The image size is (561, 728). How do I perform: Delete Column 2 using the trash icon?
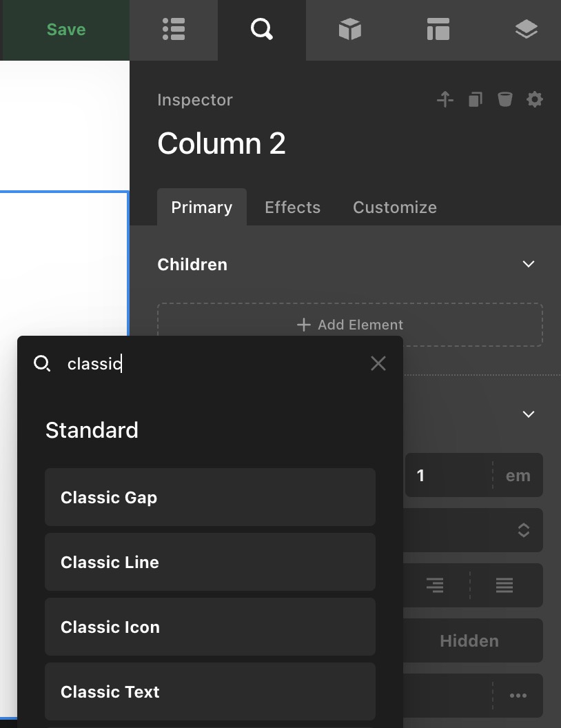pyautogui.click(x=505, y=100)
